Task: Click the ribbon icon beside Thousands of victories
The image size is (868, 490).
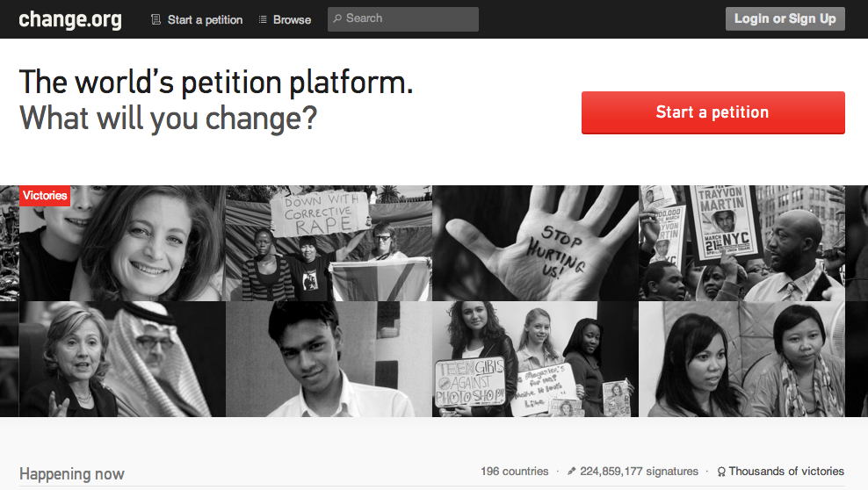Action: (721, 472)
